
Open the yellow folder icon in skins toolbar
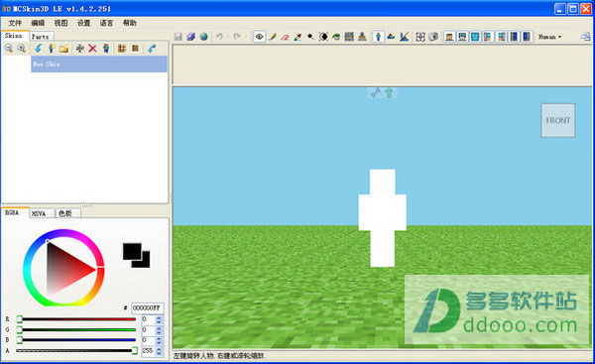[x=63, y=49]
